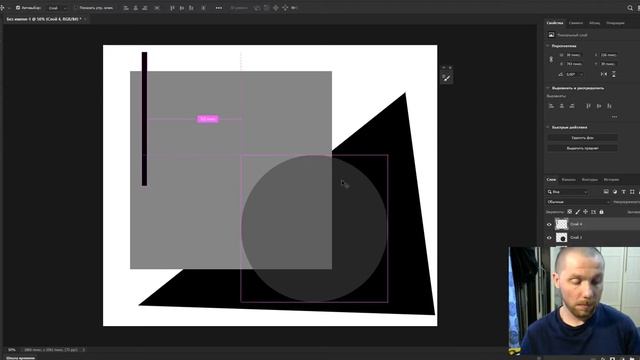Align vertical centers in the options bar

pos(182,8)
